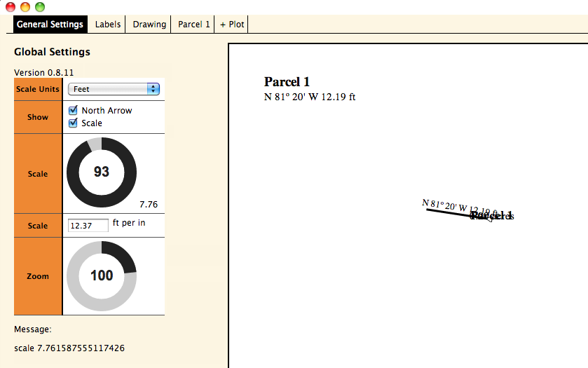Click the ft per in scale input field
Screen dimensions: 588x368
click(x=88, y=225)
